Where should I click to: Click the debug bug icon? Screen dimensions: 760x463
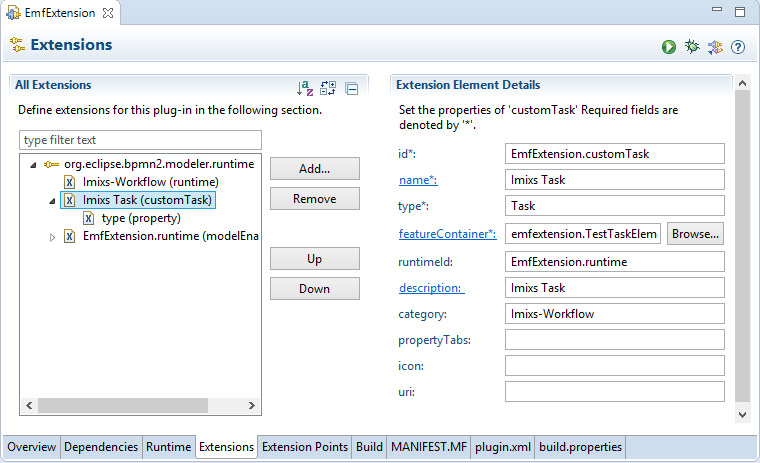(691, 47)
